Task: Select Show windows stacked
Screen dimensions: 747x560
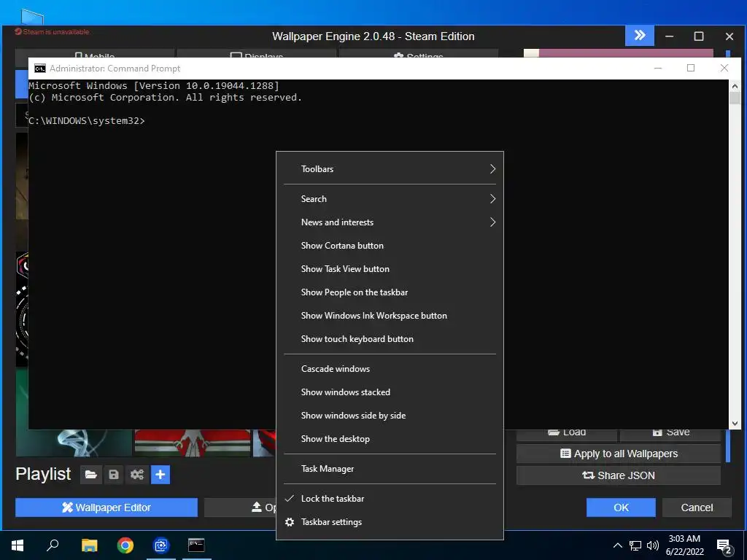Action: [x=390, y=392]
